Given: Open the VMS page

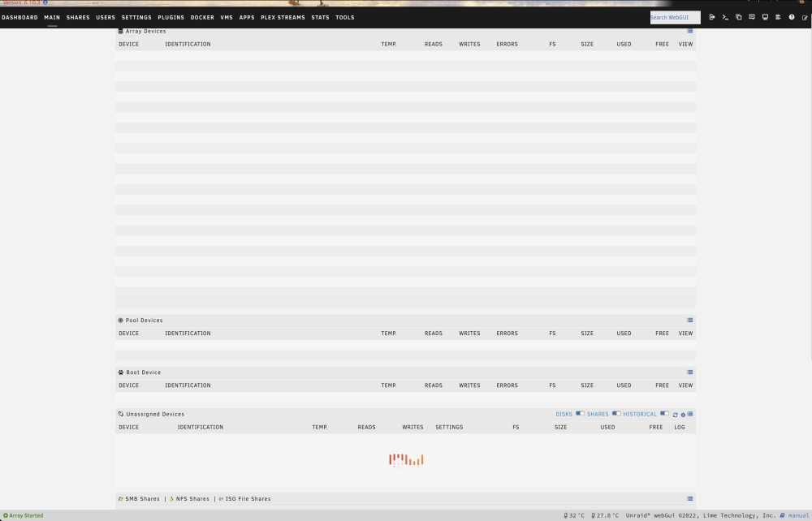Looking at the screenshot, I should 227,17.
